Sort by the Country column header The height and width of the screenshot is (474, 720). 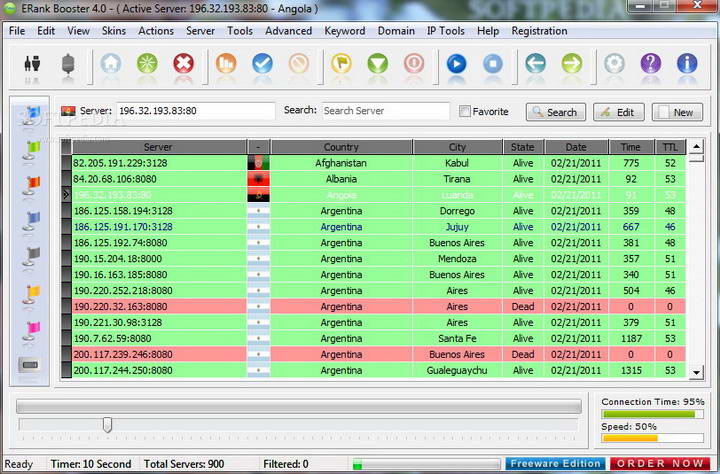pos(341,147)
